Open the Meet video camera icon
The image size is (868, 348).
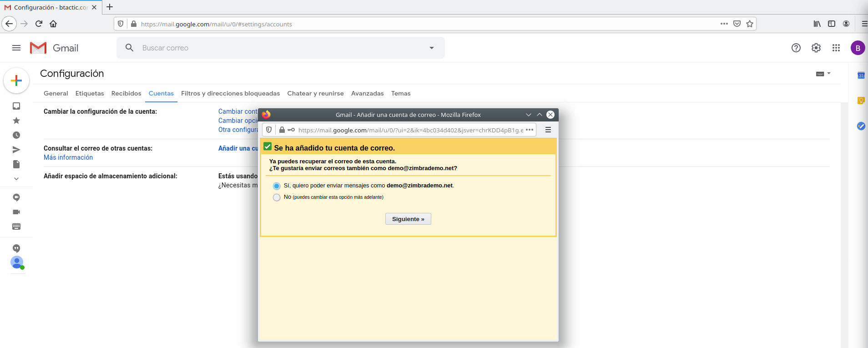[16, 212]
